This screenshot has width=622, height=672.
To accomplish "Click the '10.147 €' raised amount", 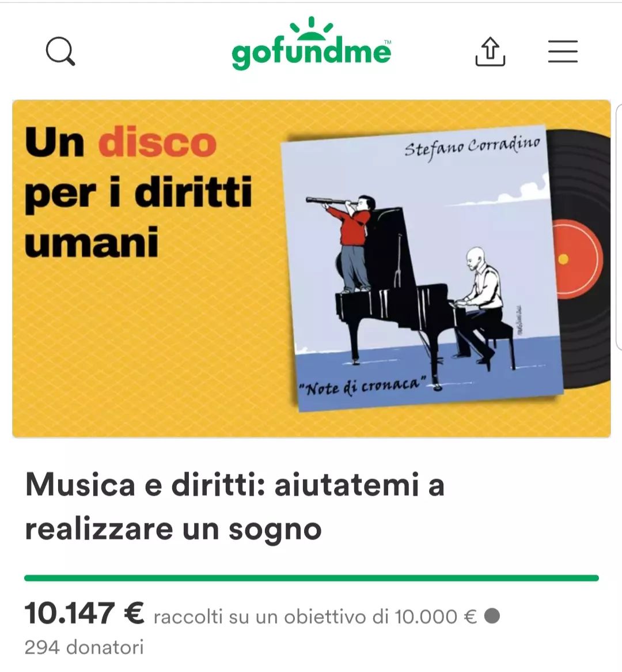I will [85, 613].
